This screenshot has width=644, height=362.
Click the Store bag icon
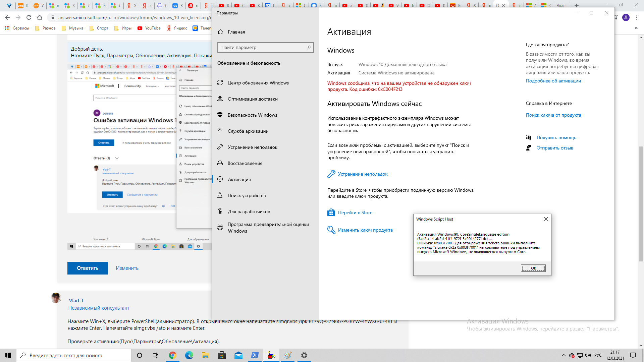(331, 213)
